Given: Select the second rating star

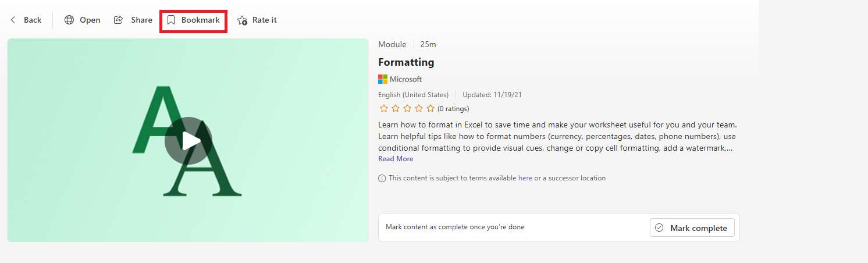Looking at the screenshot, I should (396, 108).
